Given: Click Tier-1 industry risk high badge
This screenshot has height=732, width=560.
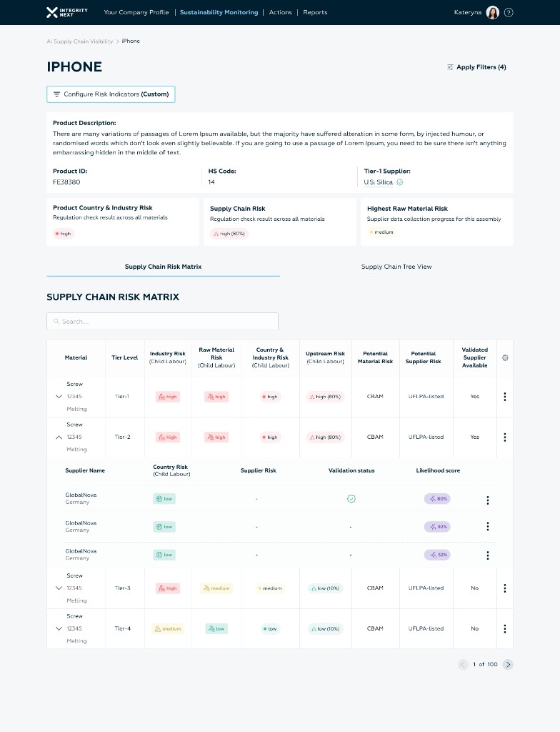Looking at the screenshot, I should point(168,397).
